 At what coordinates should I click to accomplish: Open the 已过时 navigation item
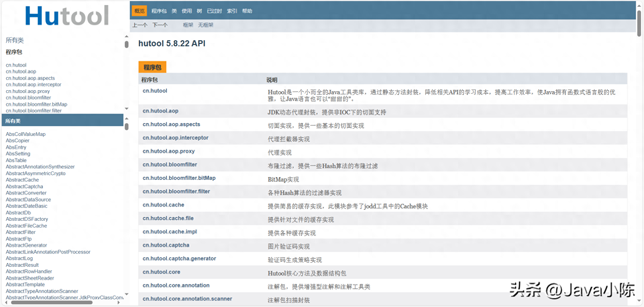[x=214, y=11]
